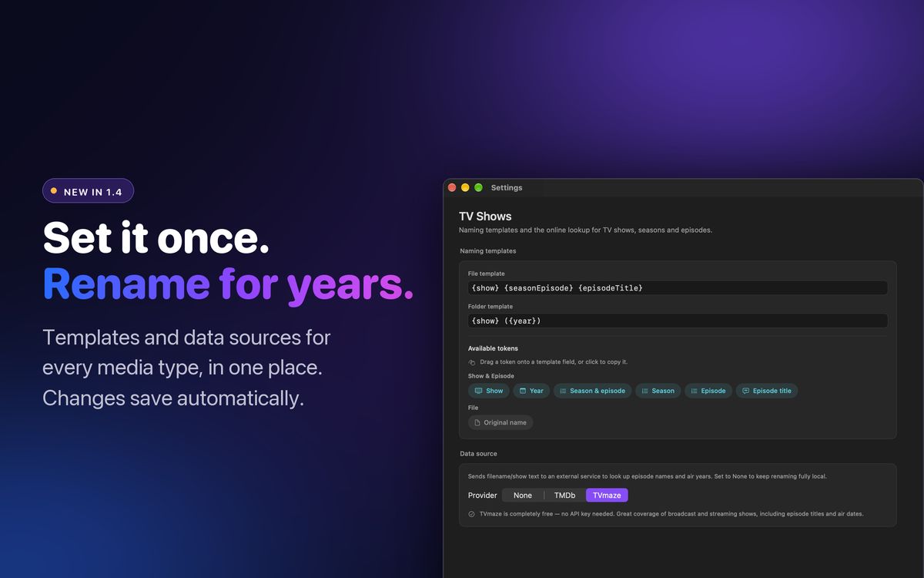Click the Naming templates label
This screenshot has width=924, height=578.
coord(488,251)
